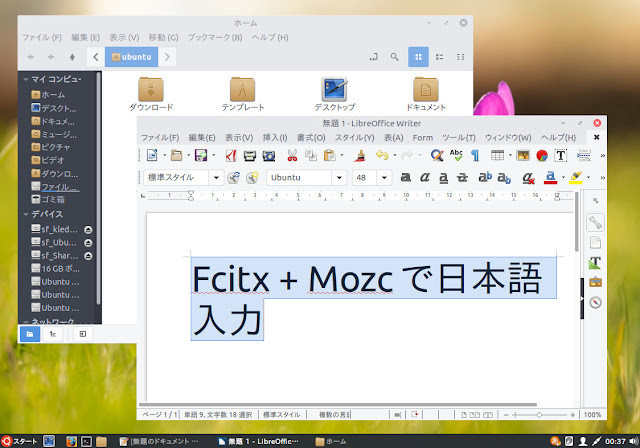Toggle Strikethrough formatting button

(x=462, y=177)
